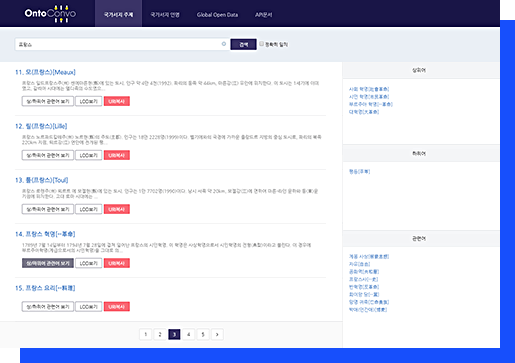Open result 14 프랑스 혁명 title

coord(45,234)
